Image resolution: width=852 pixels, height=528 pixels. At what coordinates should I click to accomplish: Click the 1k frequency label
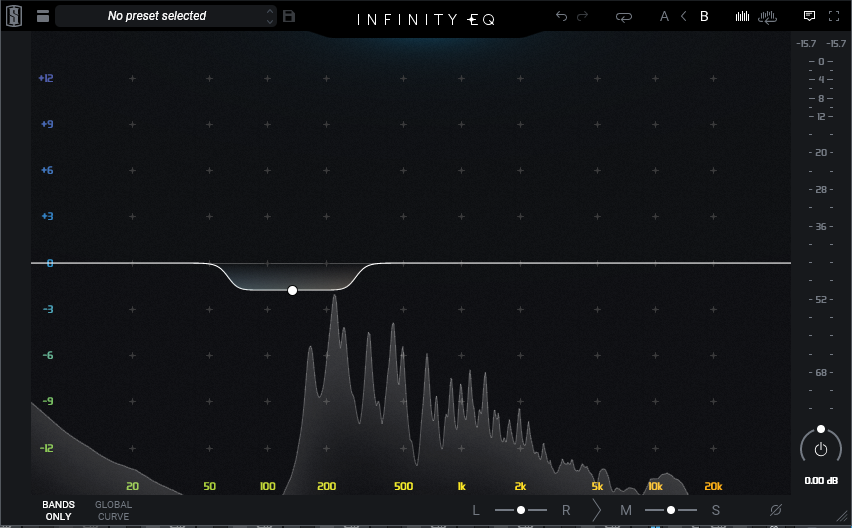[461, 486]
